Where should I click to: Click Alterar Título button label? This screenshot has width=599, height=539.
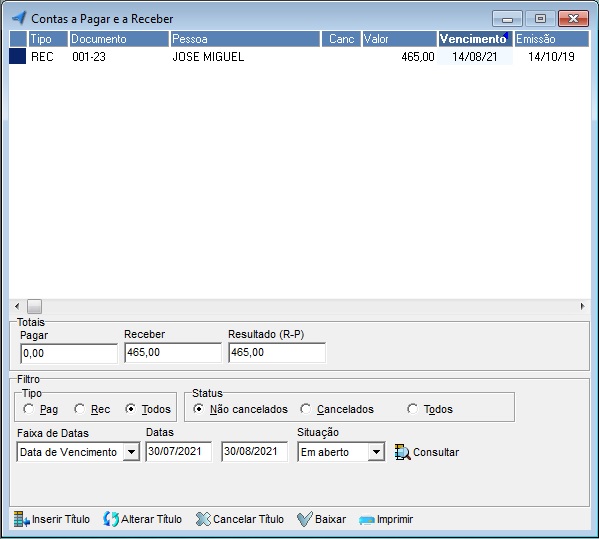pyautogui.click(x=151, y=519)
